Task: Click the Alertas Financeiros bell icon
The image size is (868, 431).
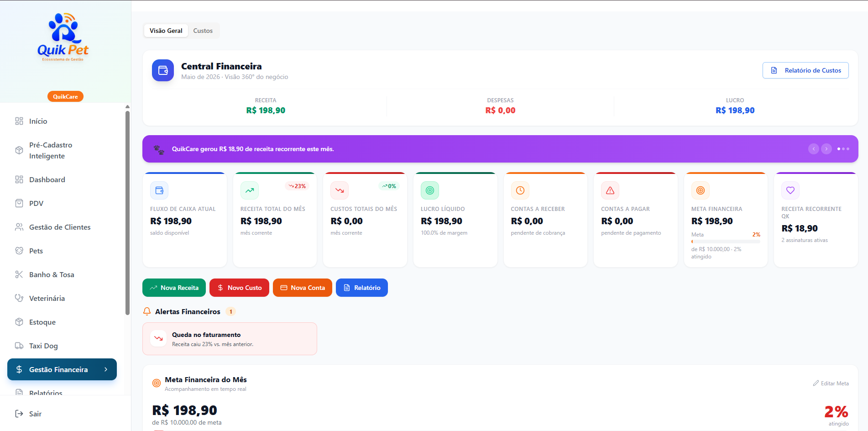Action: pos(147,311)
